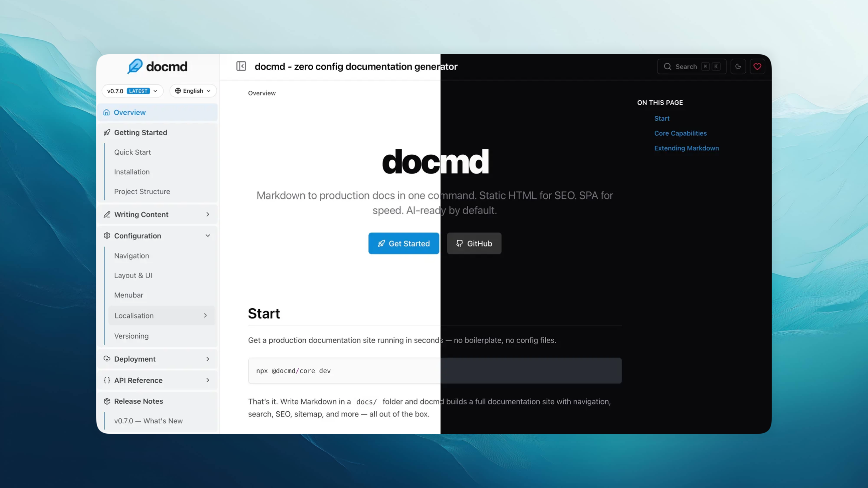Open the Search field
The image size is (868, 488).
(691, 66)
